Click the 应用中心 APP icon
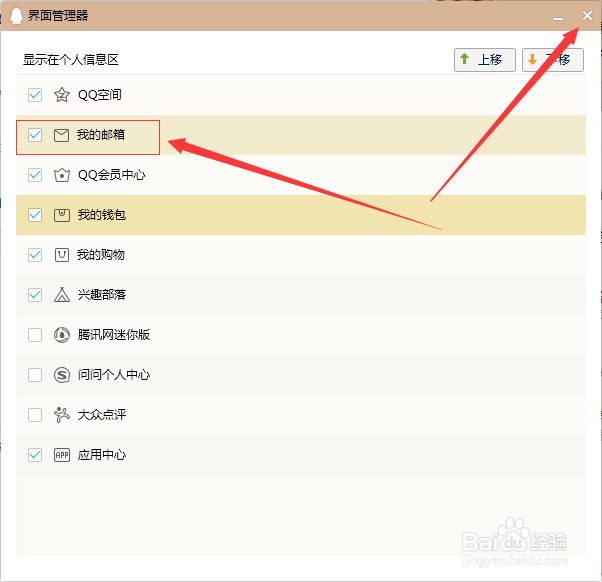This screenshot has height=582, width=602. coord(61,455)
